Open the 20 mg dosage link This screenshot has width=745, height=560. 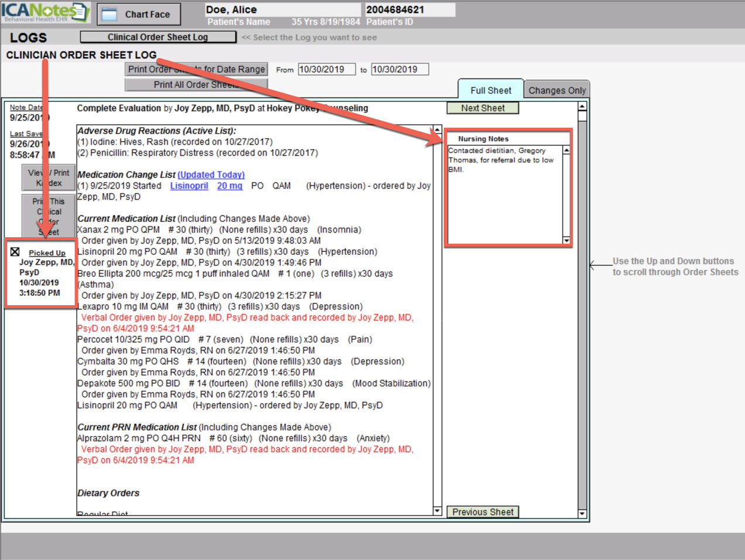(x=229, y=186)
